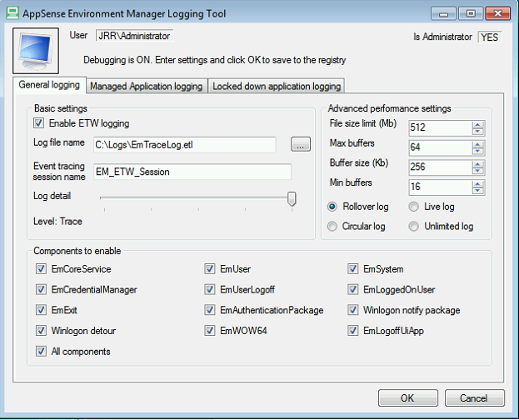The image size is (519, 420).
Task: Click the Log file name field
Action: pyautogui.click(x=185, y=145)
